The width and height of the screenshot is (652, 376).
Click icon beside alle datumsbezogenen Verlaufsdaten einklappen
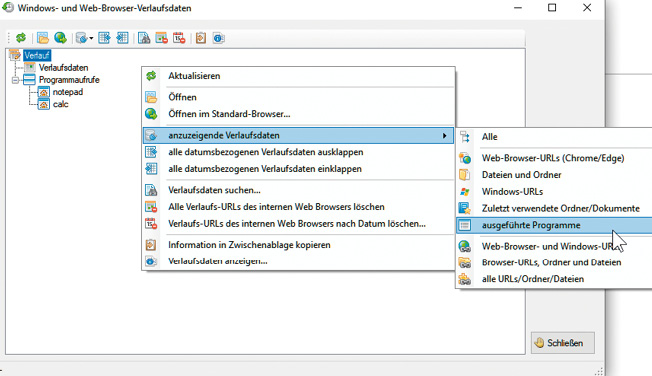[151, 169]
